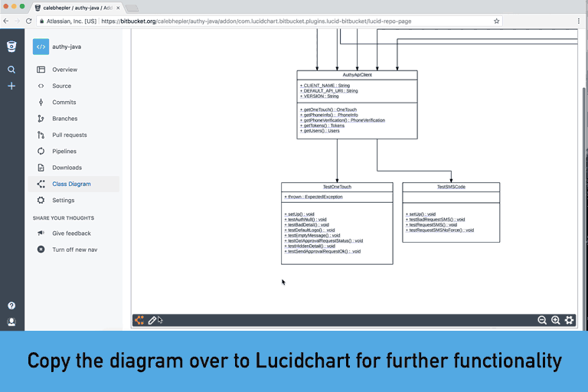Click the pencil edit in Lucidchart icon

[x=152, y=320]
